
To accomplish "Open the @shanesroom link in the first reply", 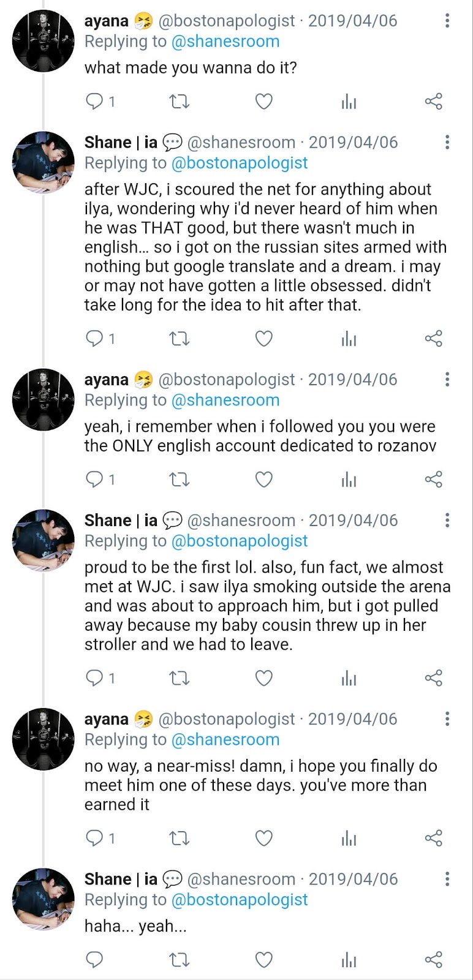I will (225, 42).
